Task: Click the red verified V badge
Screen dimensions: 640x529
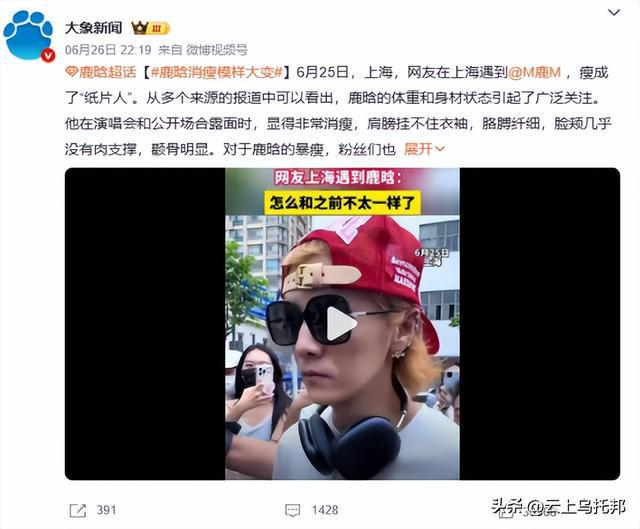Action: click(x=48, y=55)
